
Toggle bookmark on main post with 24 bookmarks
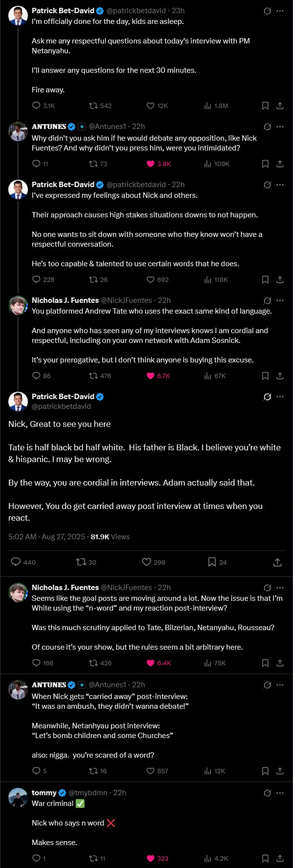(x=212, y=562)
